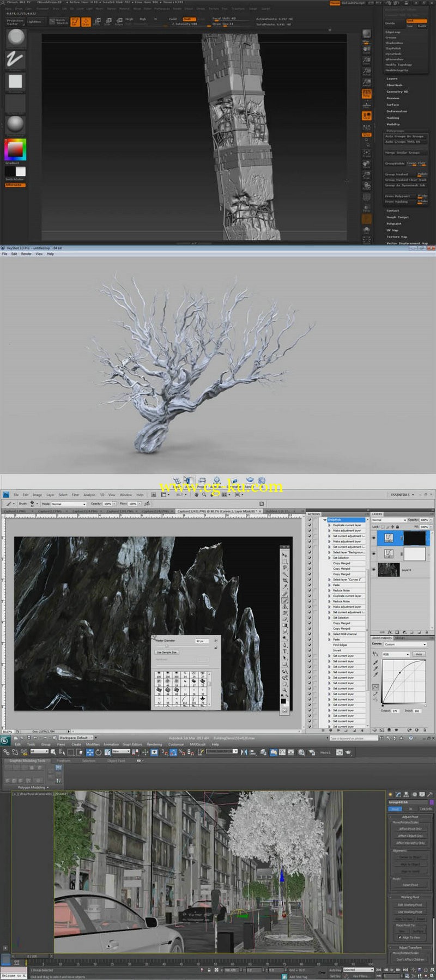The width and height of the screenshot is (436, 980).
Task: Hide Layer 0 visibility eye
Action: click(x=374, y=570)
